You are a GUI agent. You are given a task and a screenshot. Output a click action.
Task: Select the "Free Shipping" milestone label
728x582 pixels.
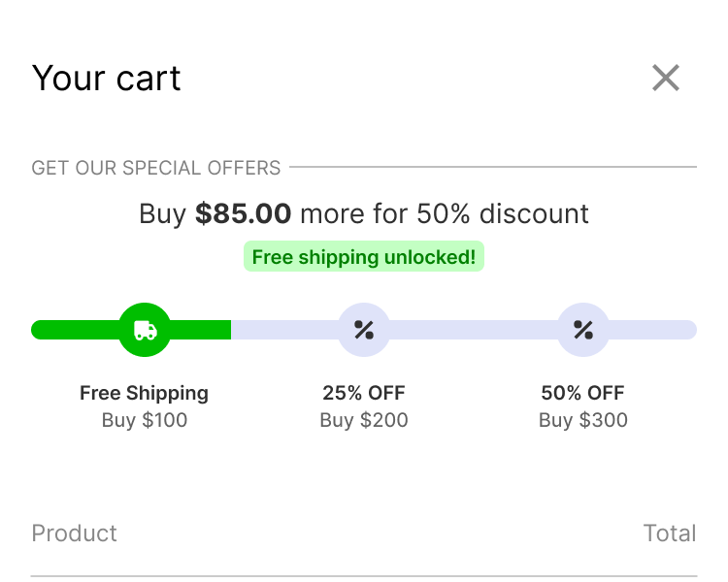point(144,393)
